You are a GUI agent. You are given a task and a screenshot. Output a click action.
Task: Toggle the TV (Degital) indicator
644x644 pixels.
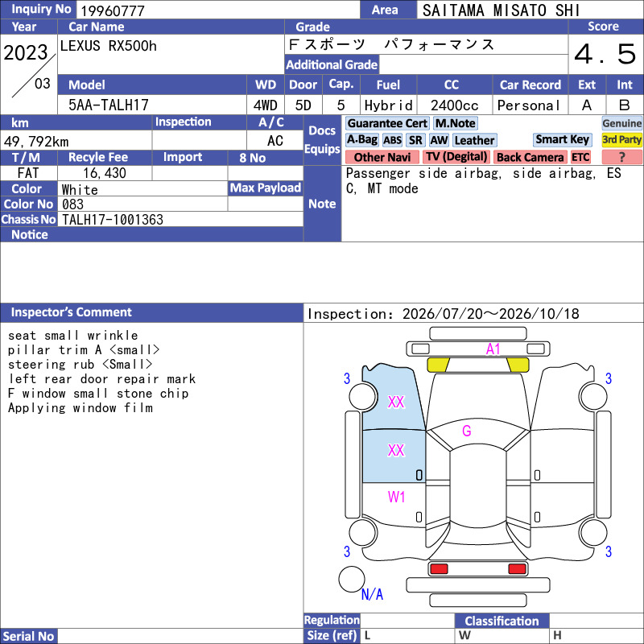click(456, 157)
